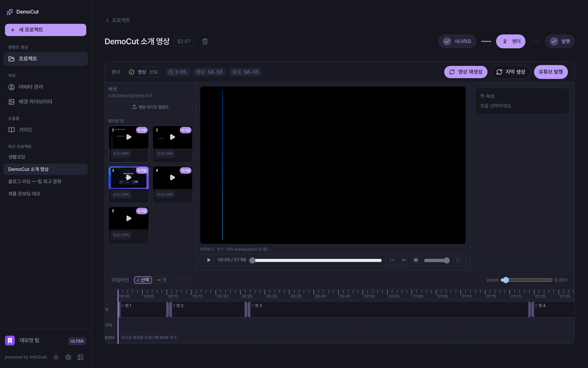Collapse the sidebar with panel icon

80,357
